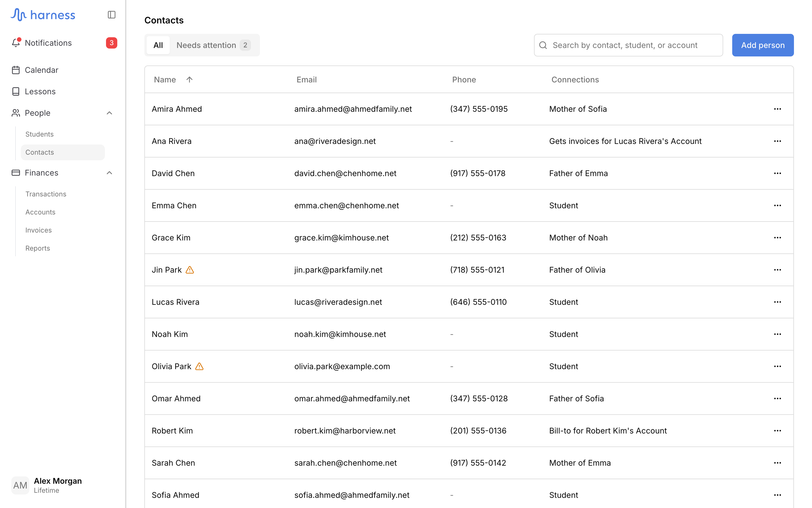
Task: Open the actions menu for Grace Kim
Action: (x=777, y=238)
